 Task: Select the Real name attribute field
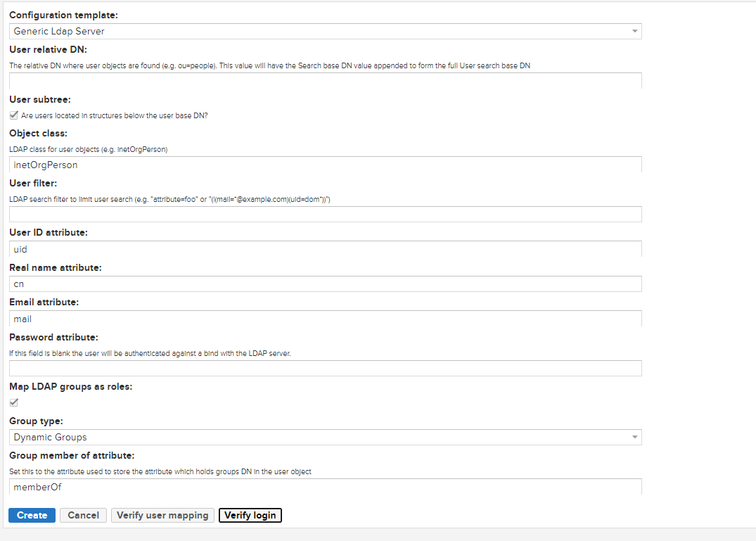click(325, 284)
